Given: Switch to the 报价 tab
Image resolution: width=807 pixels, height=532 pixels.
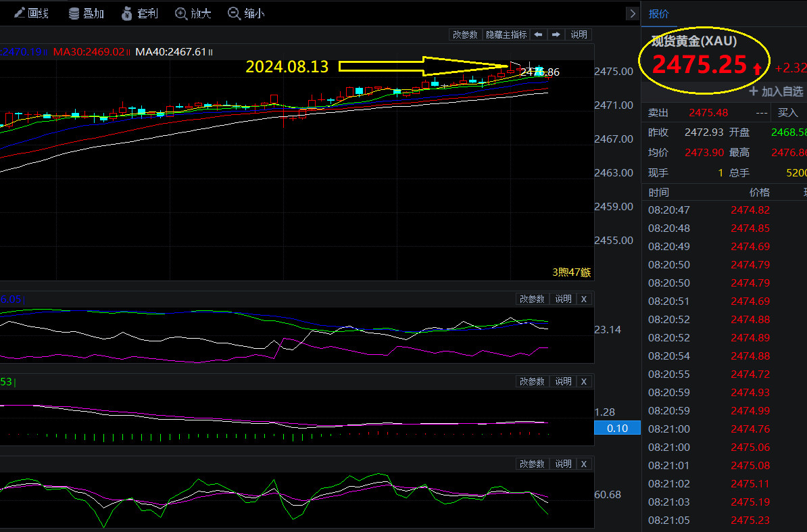Looking at the screenshot, I should click(659, 14).
